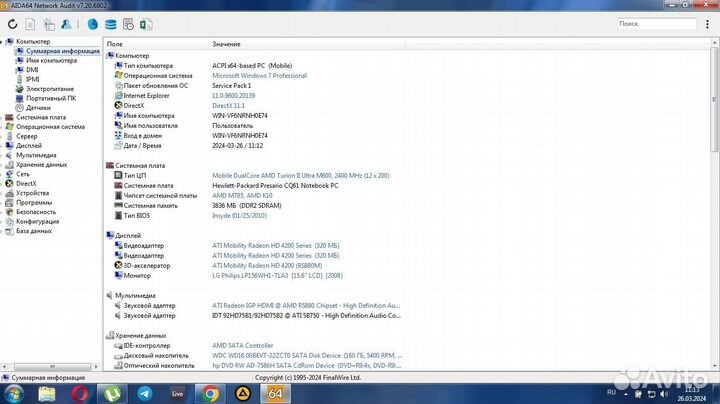
Task: Select Электропитание in the sidebar
Action: pyautogui.click(x=50, y=89)
